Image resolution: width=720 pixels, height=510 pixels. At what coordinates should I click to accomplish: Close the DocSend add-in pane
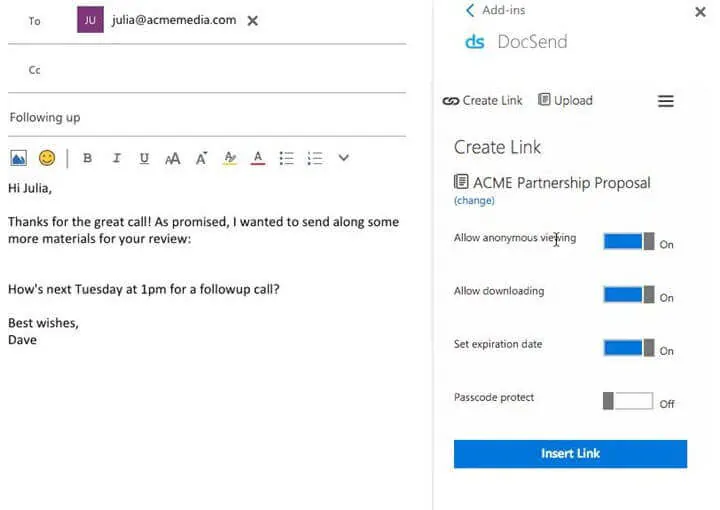point(700,11)
